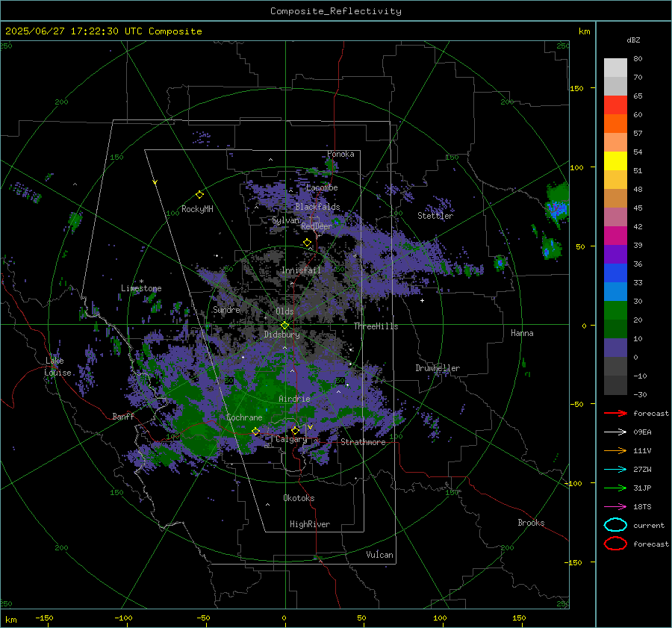Click the red 65 dBZ color swatch
The height and width of the screenshot is (628, 672).
[x=615, y=105]
